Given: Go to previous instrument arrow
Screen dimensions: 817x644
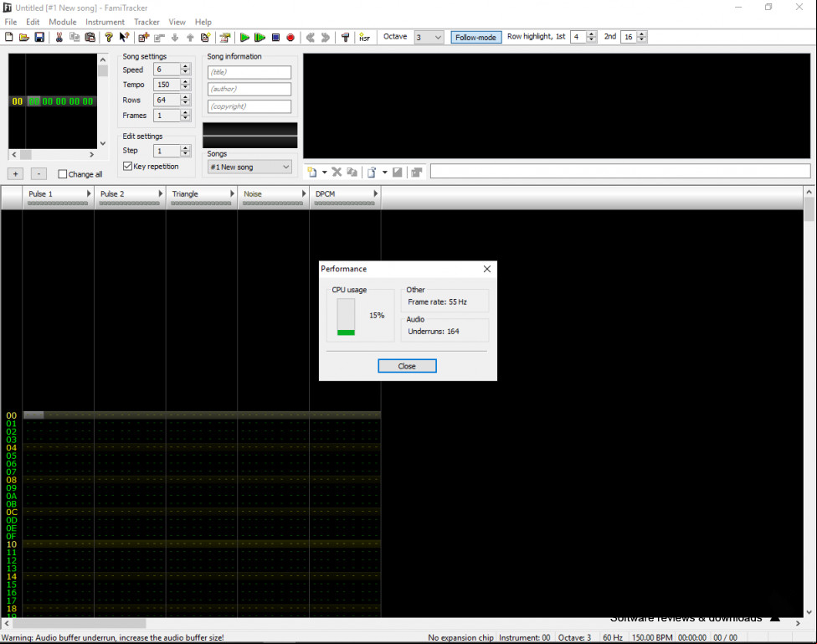Looking at the screenshot, I should [x=311, y=37].
